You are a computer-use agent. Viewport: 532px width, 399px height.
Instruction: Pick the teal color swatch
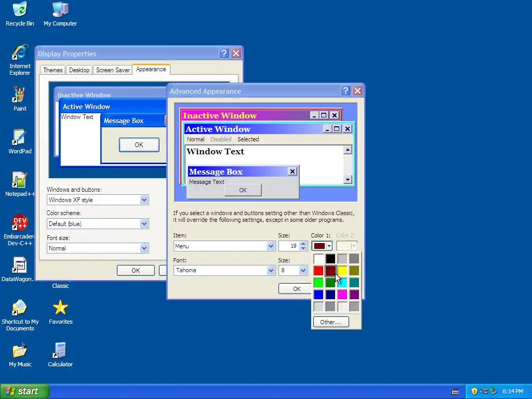354,283
